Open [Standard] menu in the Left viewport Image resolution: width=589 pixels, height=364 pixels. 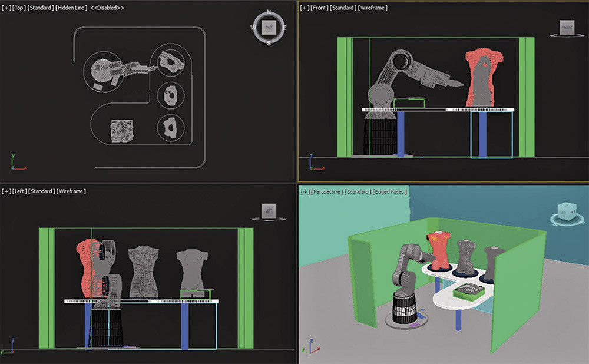(x=43, y=191)
